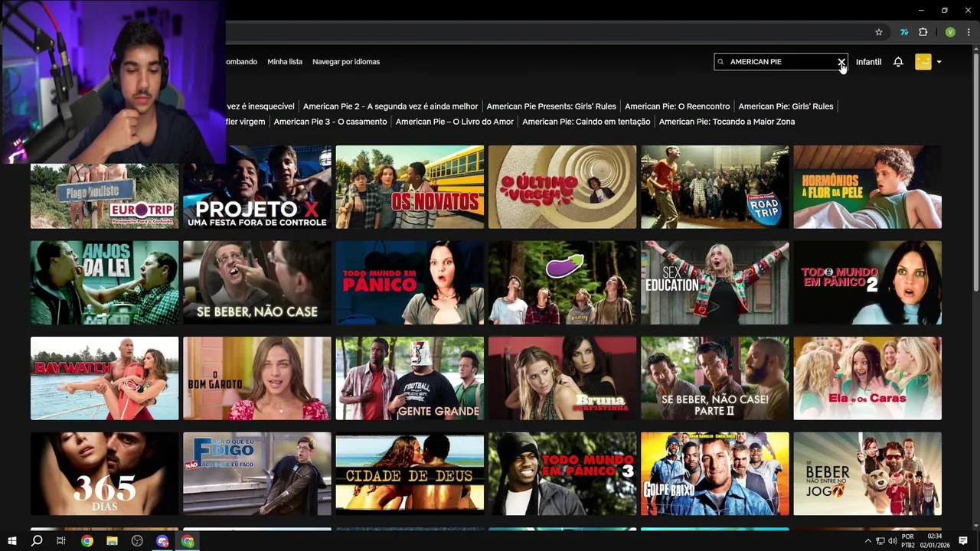This screenshot has height=551, width=980.
Task: Open the Discord taskbar icon
Action: point(162,541)
